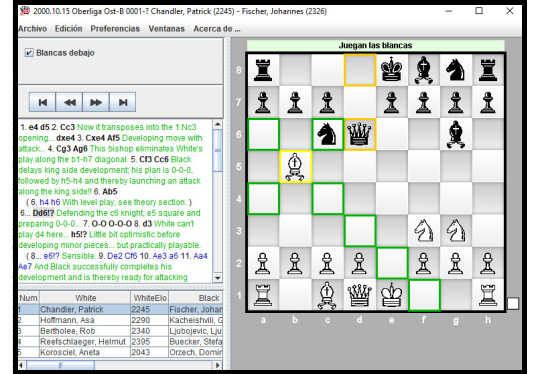Open the Ventanas menu
The height and width of the screenshot is (374, 540).
coord(167,29)
